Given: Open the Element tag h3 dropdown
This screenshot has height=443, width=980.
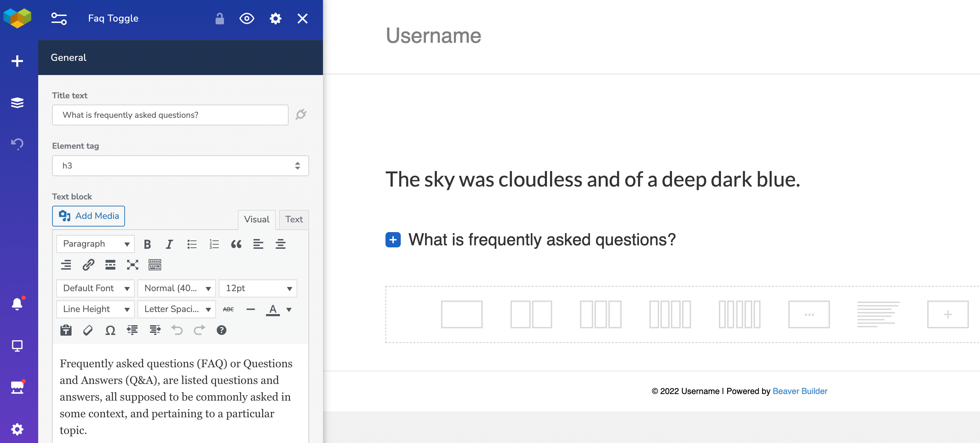Looking at the screenshot, I should tap(180, 165).
